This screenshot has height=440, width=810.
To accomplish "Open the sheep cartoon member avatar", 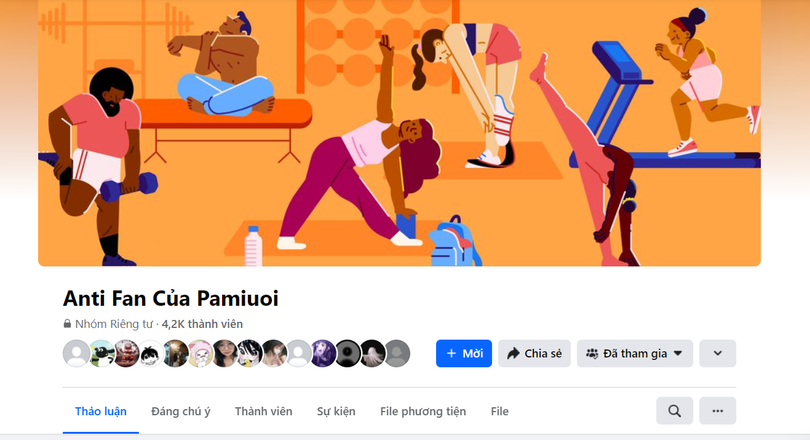I will click(101, 353).
